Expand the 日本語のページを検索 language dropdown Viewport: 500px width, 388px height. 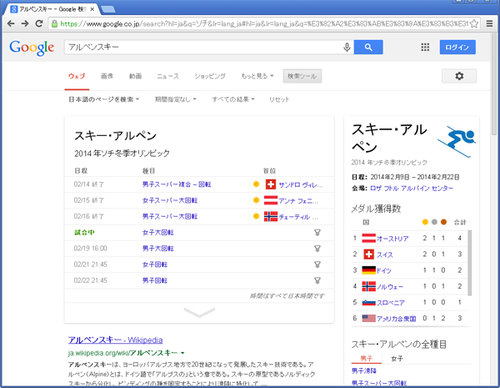click(104, 99)
